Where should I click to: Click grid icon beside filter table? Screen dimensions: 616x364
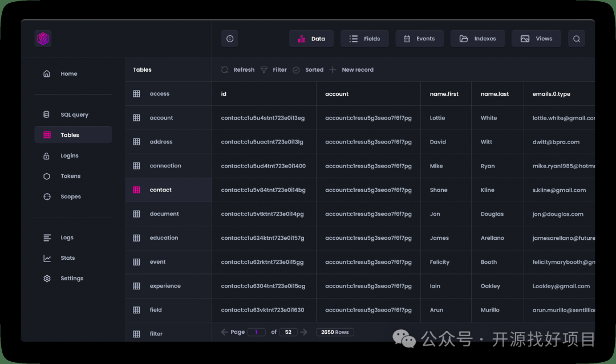click(x=136, y=334)
